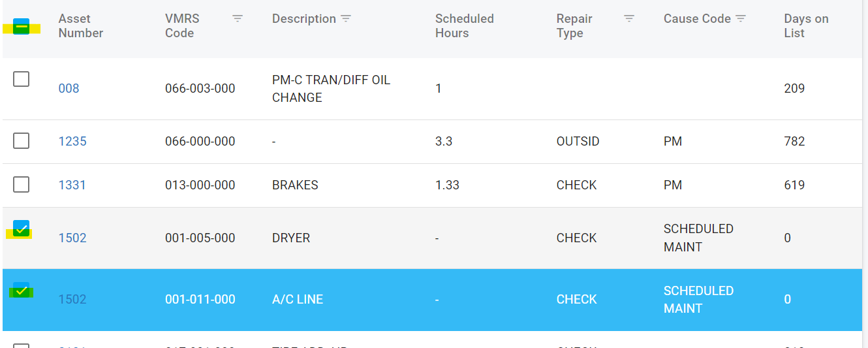Open the VMRS Code column filter
This screenshot has height=348, width=868.
[238, 19]
